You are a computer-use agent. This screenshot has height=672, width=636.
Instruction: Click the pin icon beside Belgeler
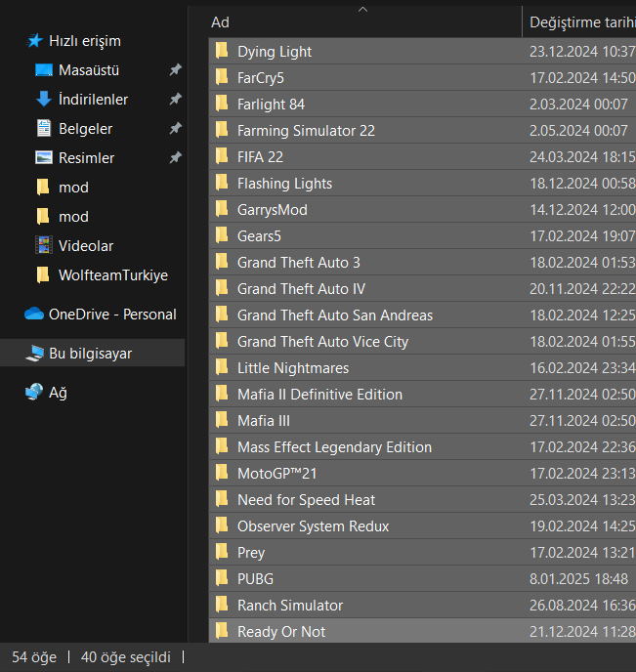tap(175, 129)
